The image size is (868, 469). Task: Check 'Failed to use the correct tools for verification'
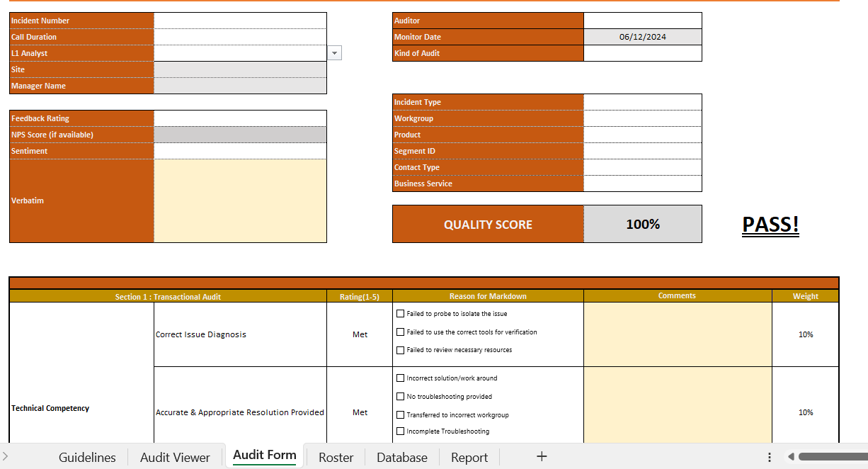point(401,332)
